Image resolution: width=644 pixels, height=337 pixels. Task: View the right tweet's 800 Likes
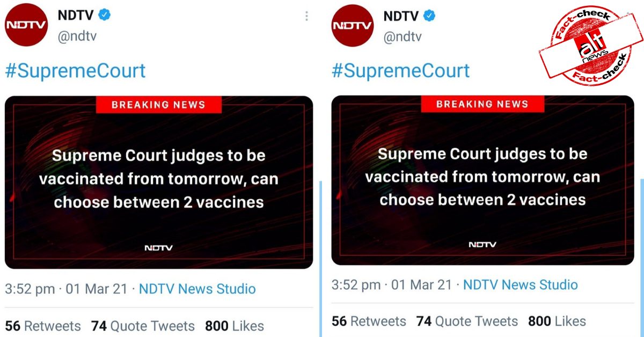pyautogui.click(x=557, y=321)
